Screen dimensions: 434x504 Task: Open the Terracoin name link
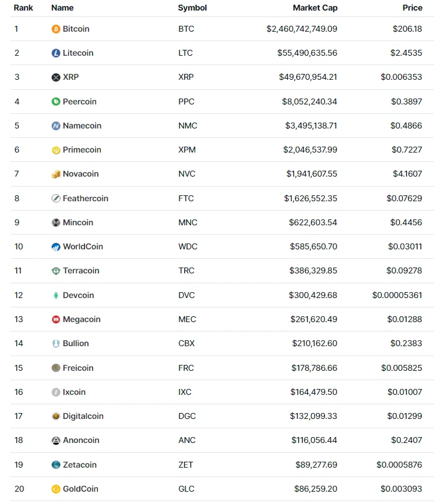pos(81,270)
